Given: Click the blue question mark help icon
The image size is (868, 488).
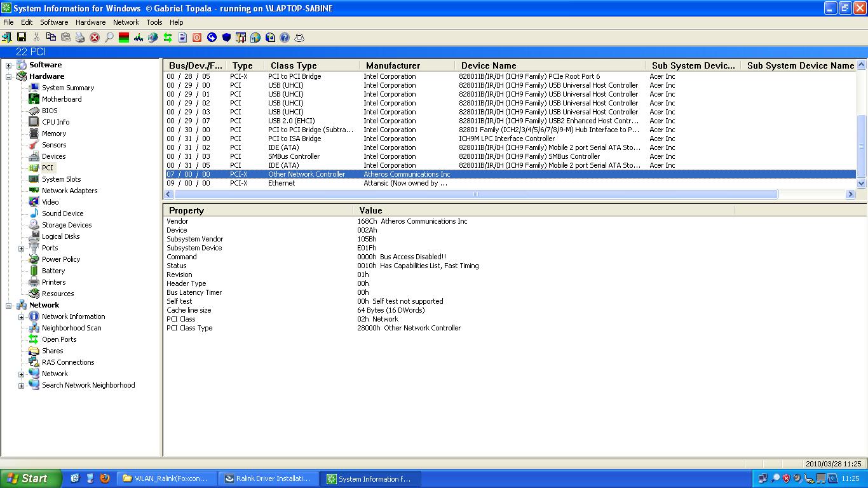Looking at the screenshot, I should pos(285,37).
